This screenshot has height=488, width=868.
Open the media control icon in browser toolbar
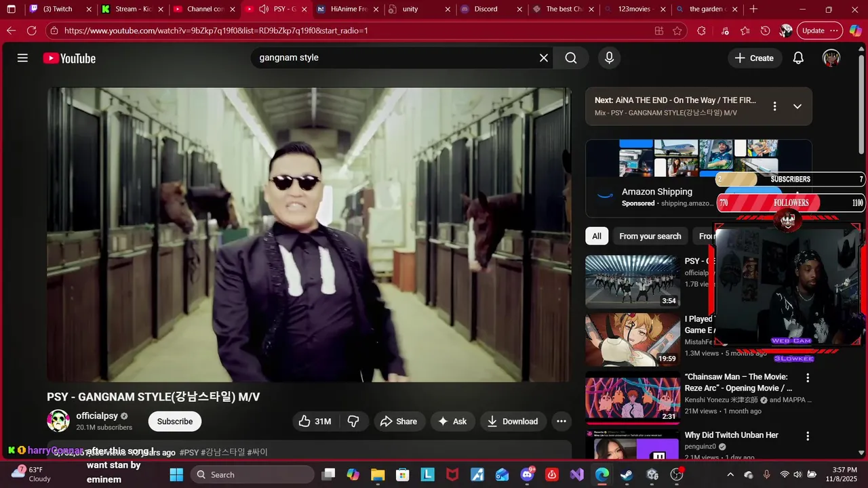[x=725, y=30]
